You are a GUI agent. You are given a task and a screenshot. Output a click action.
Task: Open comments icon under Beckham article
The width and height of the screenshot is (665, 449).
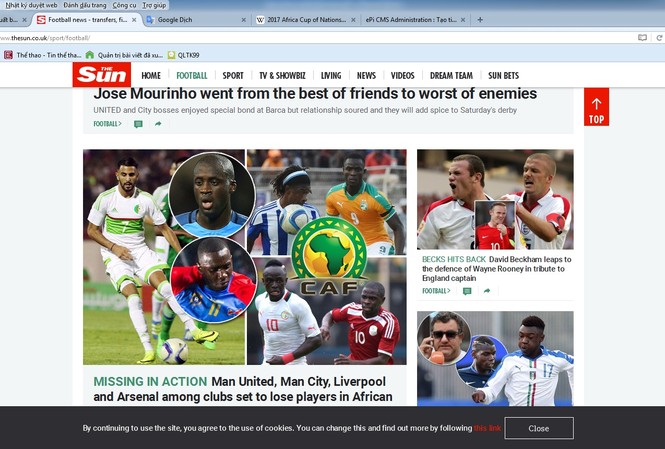467,291
